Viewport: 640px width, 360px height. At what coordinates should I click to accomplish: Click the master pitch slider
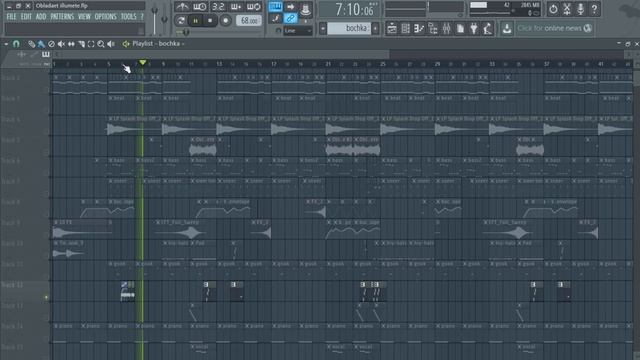[164, 20]
